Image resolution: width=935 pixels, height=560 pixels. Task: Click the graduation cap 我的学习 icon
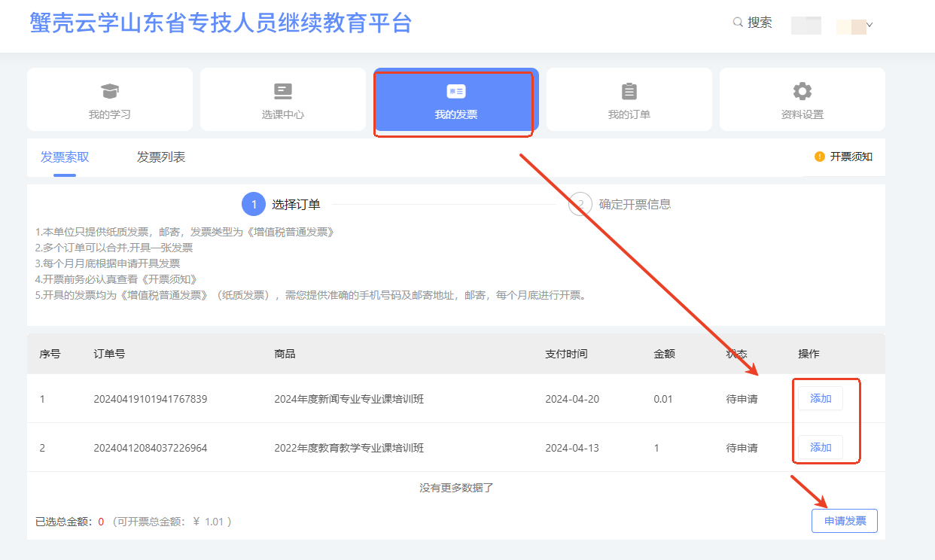[110, 91]
